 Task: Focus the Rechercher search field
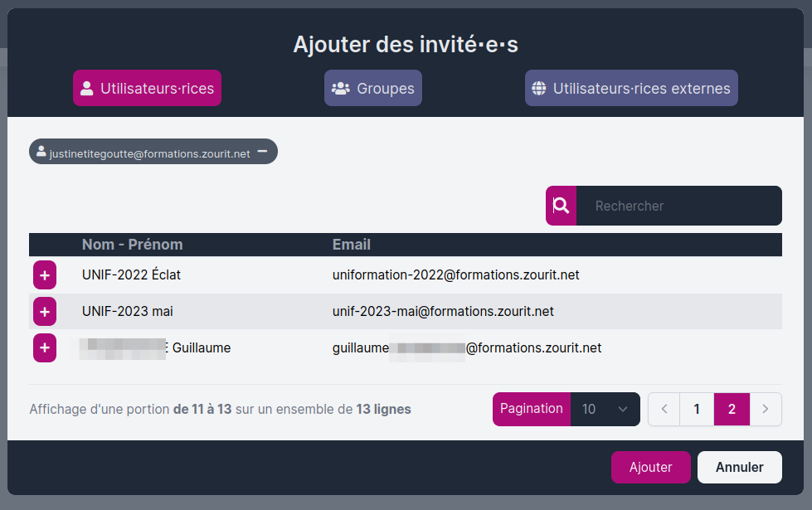[x=678, y=206]
